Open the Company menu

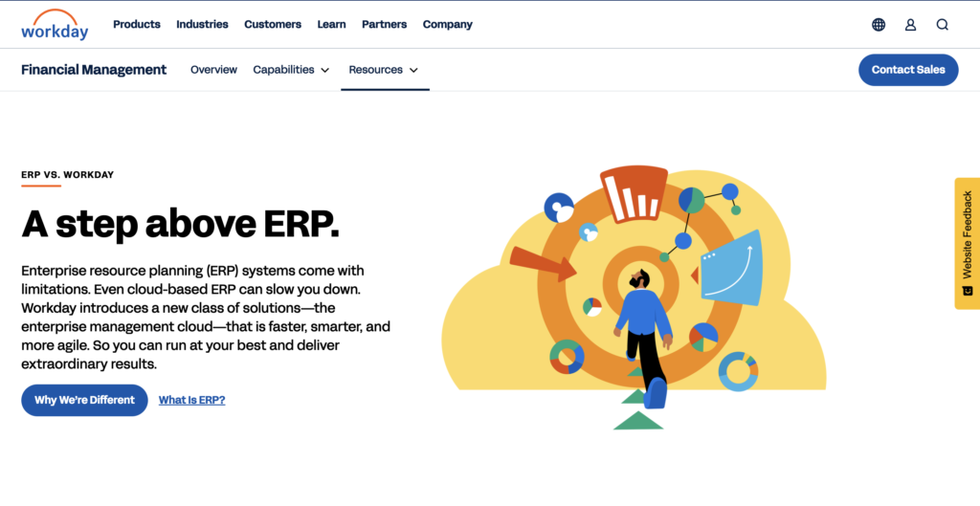(x=448, y=24)
